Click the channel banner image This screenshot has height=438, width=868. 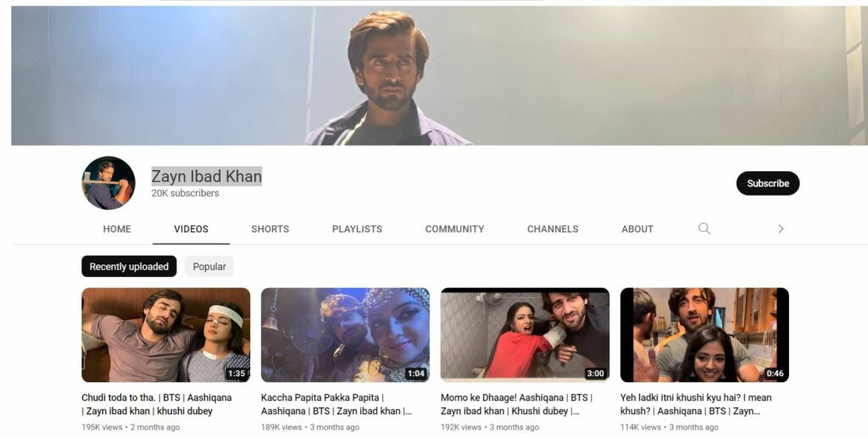[x=440, y=75]
